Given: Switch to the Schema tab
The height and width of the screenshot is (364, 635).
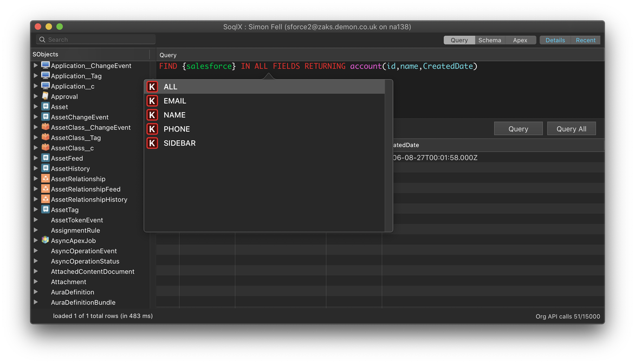Looking at the screenshot, I should 490,40.
